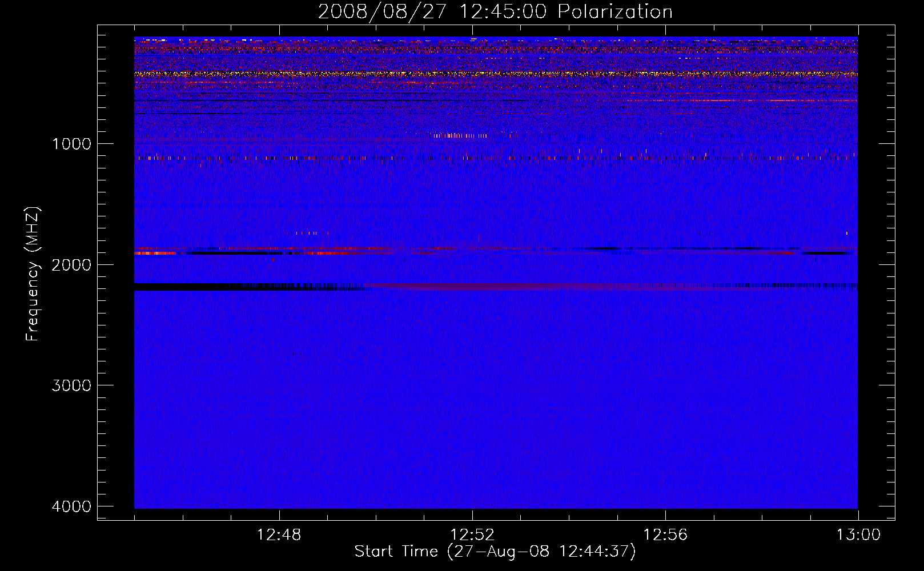Viewport: 924px width, 571px height.
Task: Select the 4000 frequency tick label
Action: [71, 506]
